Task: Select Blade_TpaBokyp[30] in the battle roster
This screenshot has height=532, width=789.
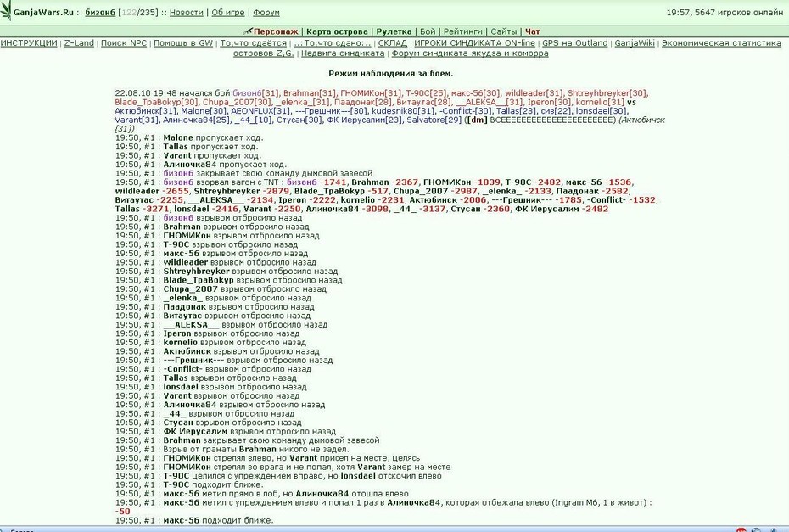Action: [x=156, y=102]
